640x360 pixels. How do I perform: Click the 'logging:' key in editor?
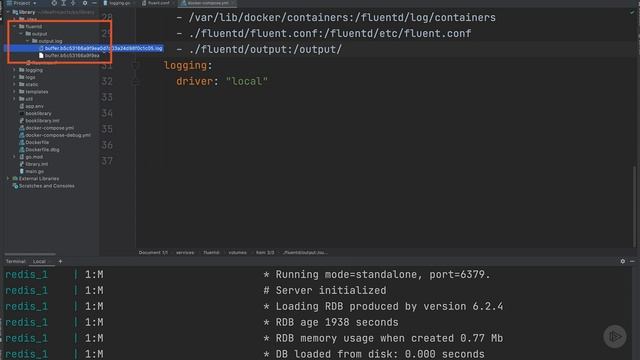coord(188,65)
